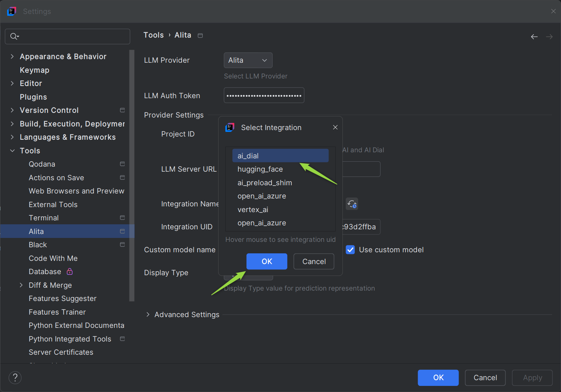This screenshot has width=561, height=392.
Task: Open the LLM Provider dropdown
Action: coord(248,60)
